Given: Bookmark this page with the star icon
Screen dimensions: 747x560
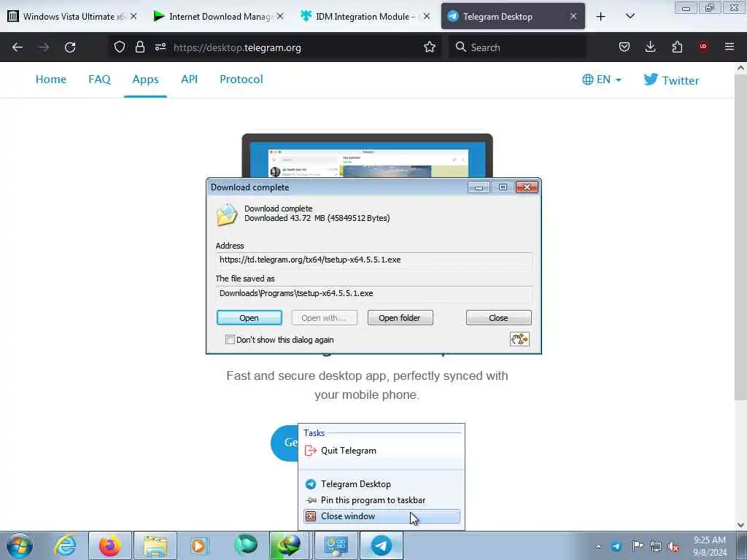Looking at the screenshot, I should point(430,47).
